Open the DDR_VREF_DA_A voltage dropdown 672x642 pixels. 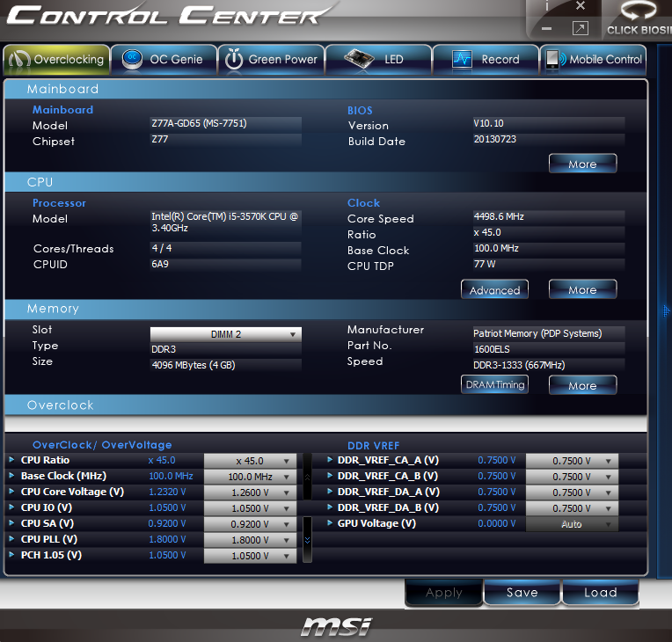(x=572, y=492)
